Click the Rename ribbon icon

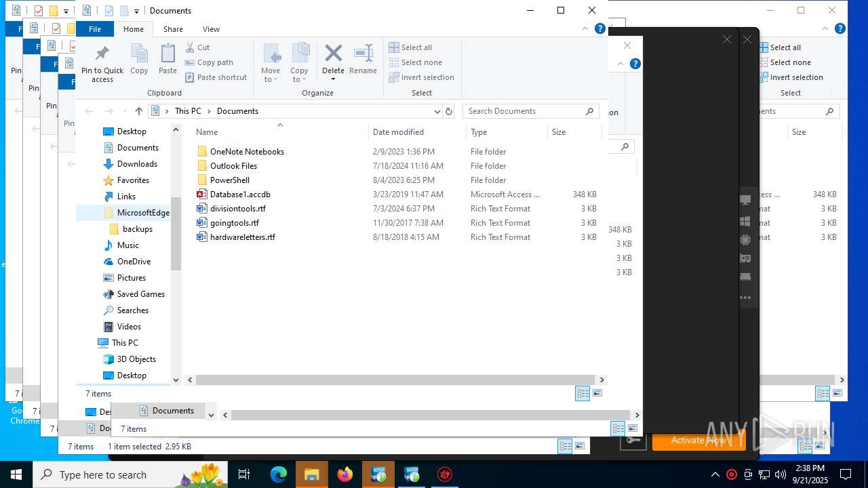(363, 54)
